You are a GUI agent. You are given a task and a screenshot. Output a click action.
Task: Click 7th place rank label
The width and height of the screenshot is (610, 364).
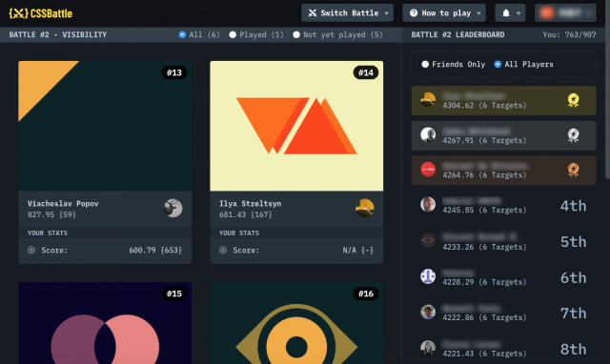coord(573,313)
